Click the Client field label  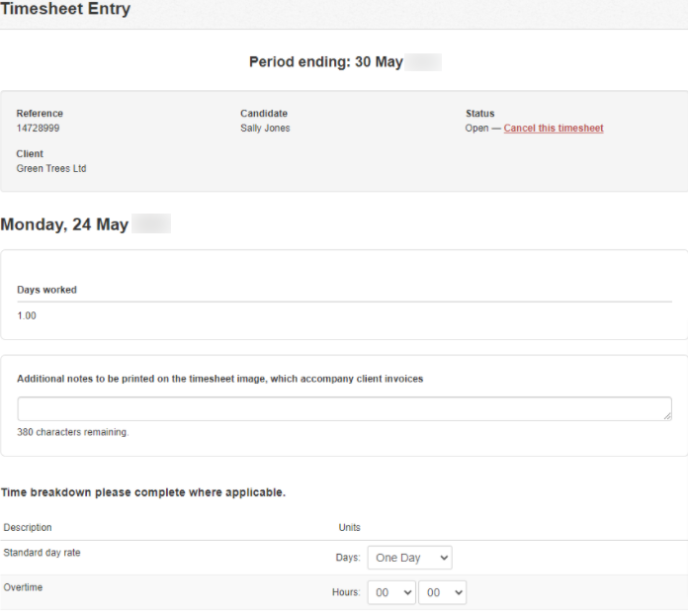[x=30, y=153]
